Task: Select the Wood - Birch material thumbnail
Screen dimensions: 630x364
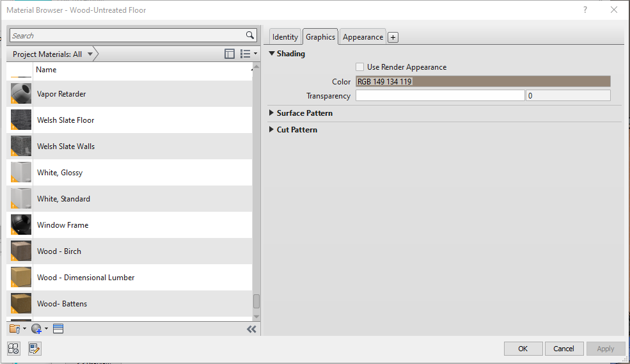Action: click(x=21, y=251)
